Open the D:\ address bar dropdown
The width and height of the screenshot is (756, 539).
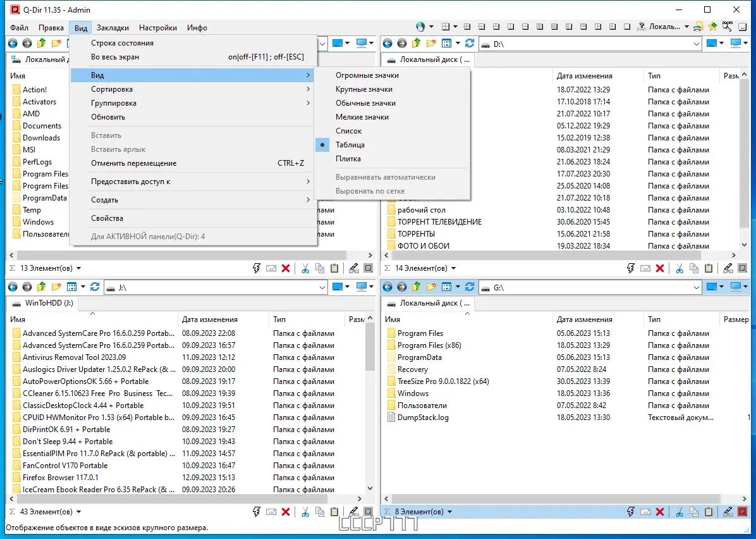click(x=696, y=44)
